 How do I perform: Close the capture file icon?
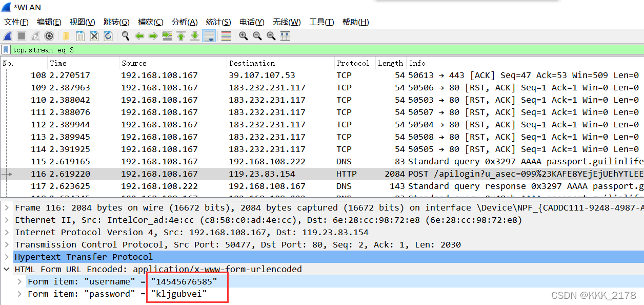[94, 36]
